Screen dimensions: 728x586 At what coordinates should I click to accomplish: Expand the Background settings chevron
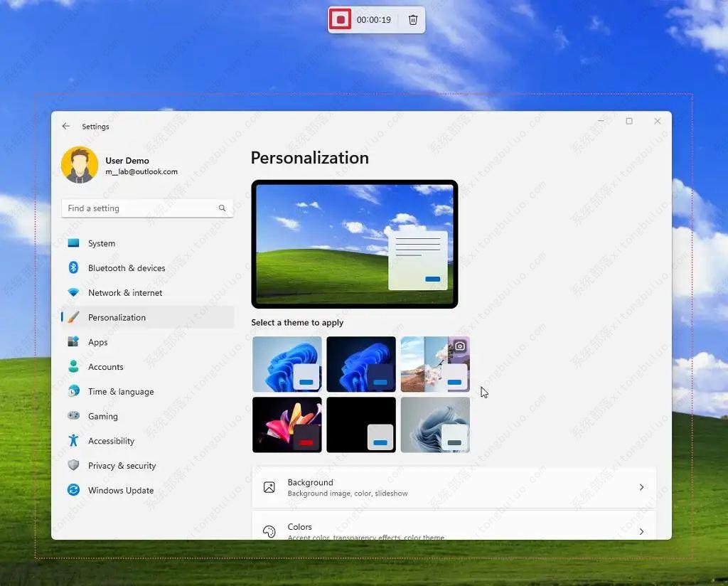(641, 488)
